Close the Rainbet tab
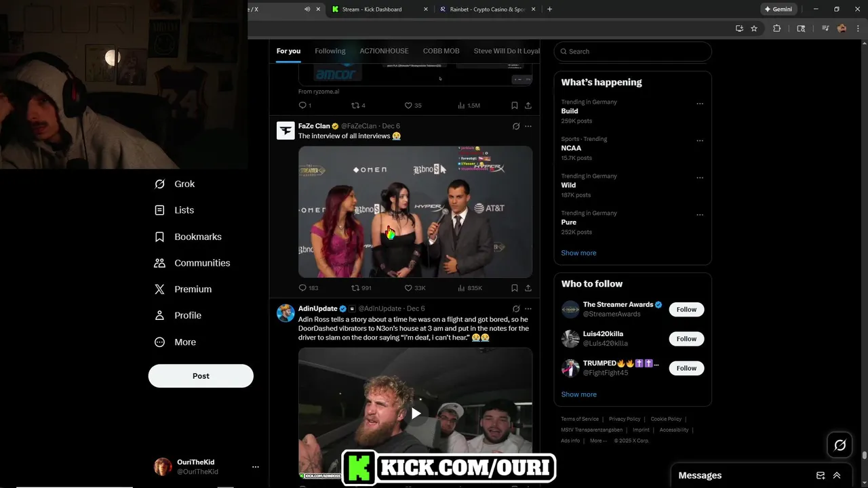This screenshot has width=868, height=488. point(533,9)
